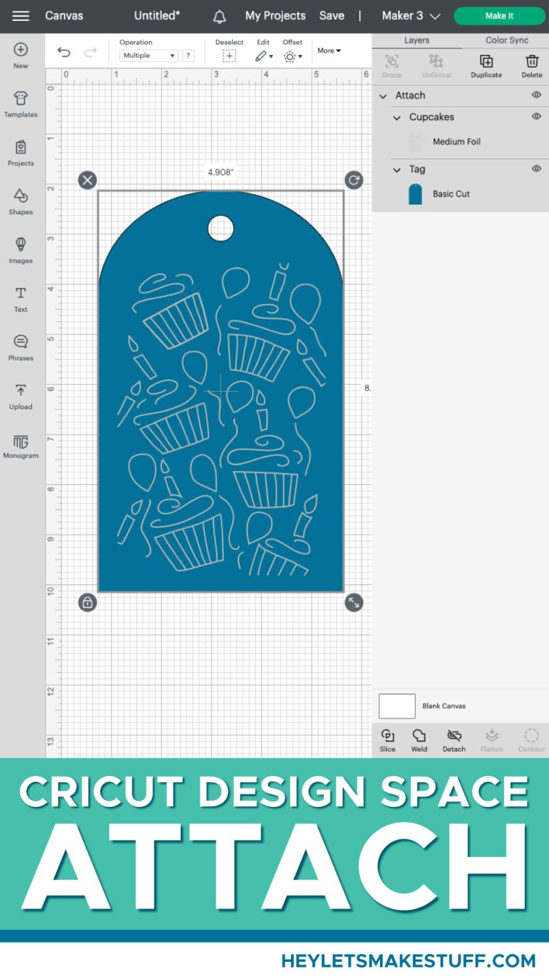Slice the selected objects
The height and width of the screenshot is (980, 549).
388,740
